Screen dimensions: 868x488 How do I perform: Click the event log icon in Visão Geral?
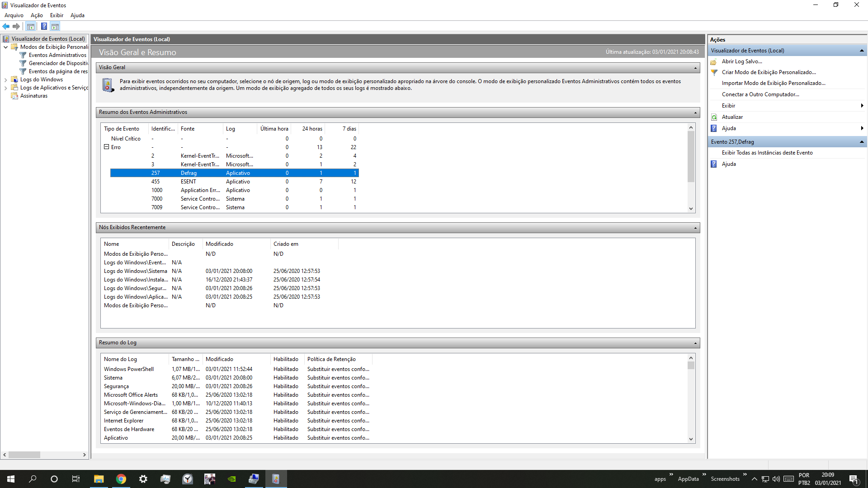point(108,85)
